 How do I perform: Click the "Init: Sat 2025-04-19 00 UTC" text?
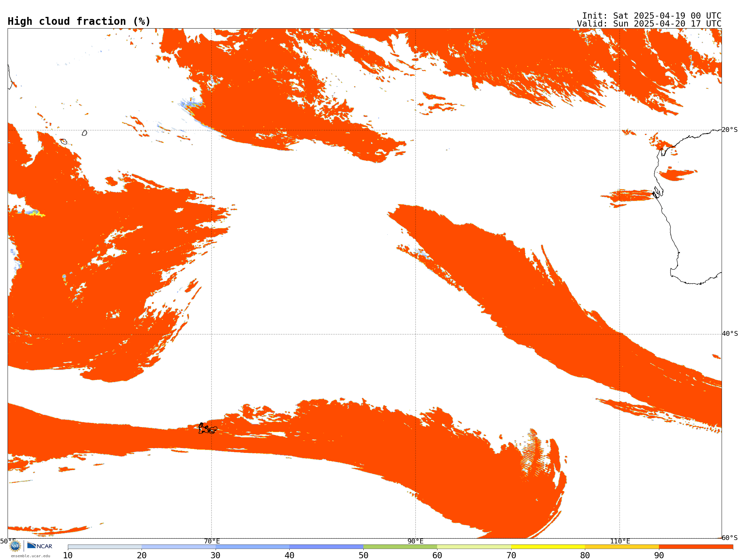652,16
